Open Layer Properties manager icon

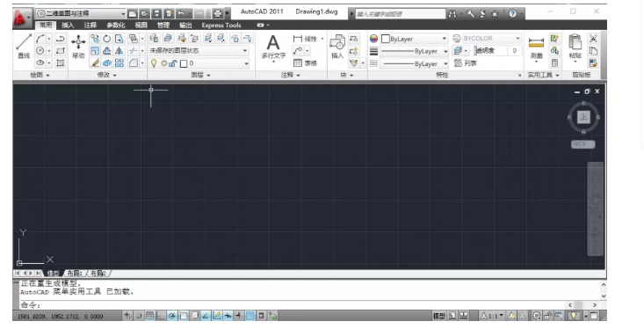tap(154, 39)
